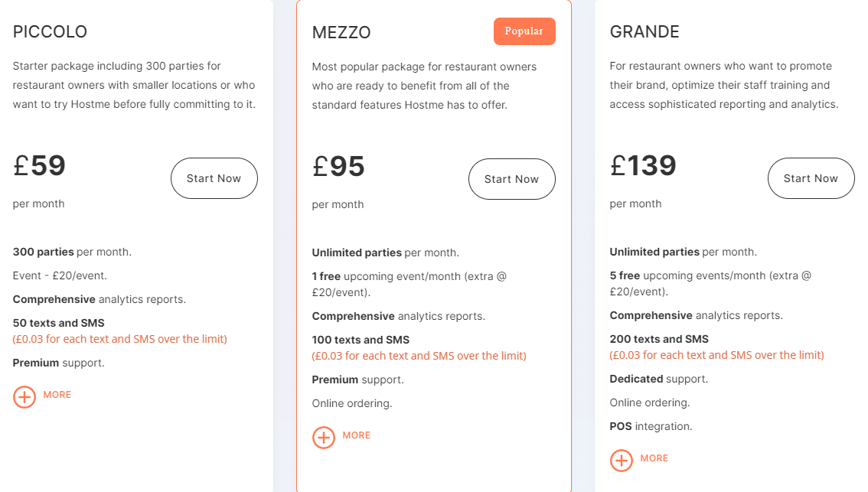This screenshot has height=492, width=868.
Task: Click Start Now for Mezzo plan
Action: coord(511,179)
